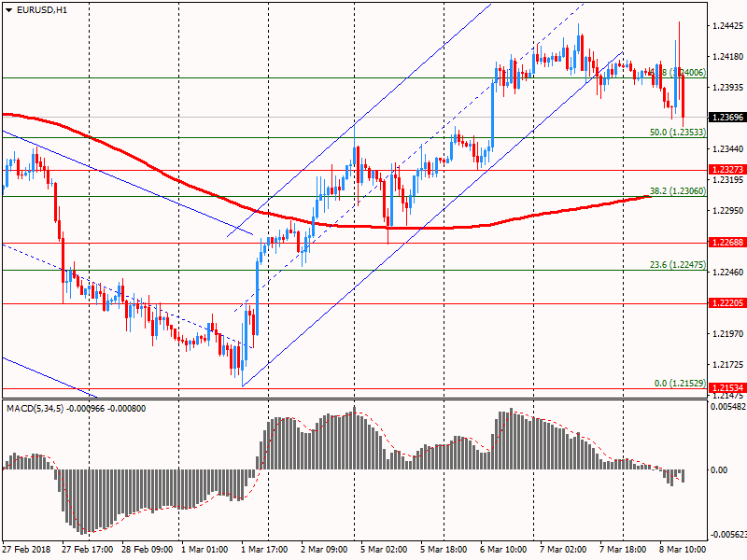Click the time axis label 5 Mar 02:00
This screenshot has width=747, height=560.
tap(384, 549)
